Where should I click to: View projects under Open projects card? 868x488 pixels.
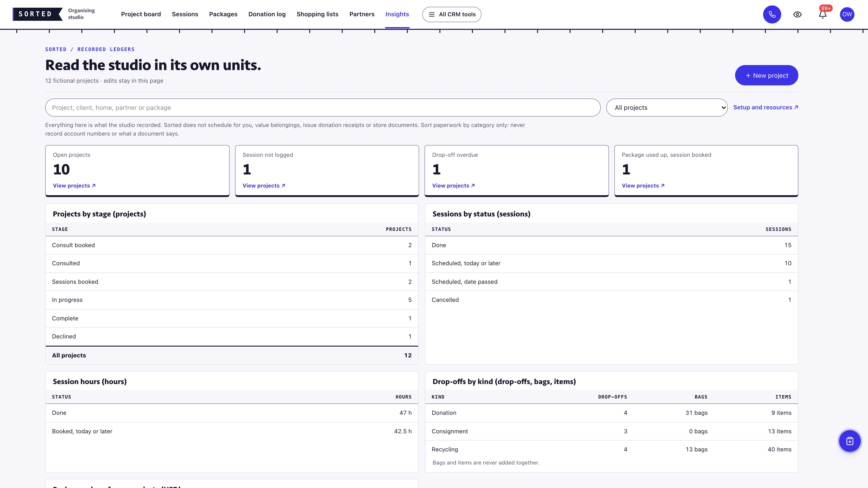74,185
